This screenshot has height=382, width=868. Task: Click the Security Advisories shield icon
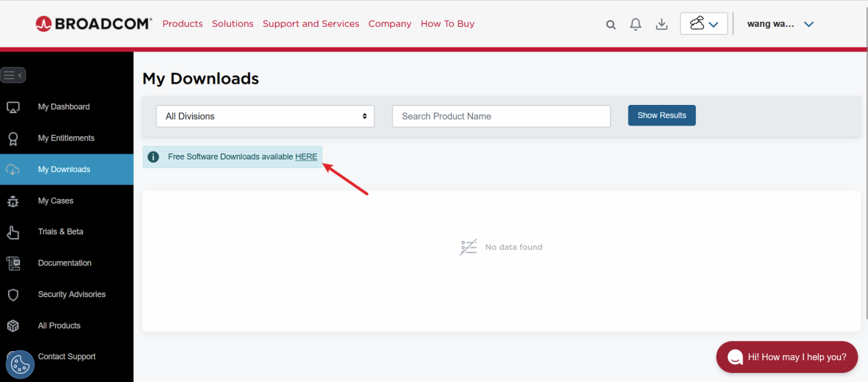click(x=12, y=294)
